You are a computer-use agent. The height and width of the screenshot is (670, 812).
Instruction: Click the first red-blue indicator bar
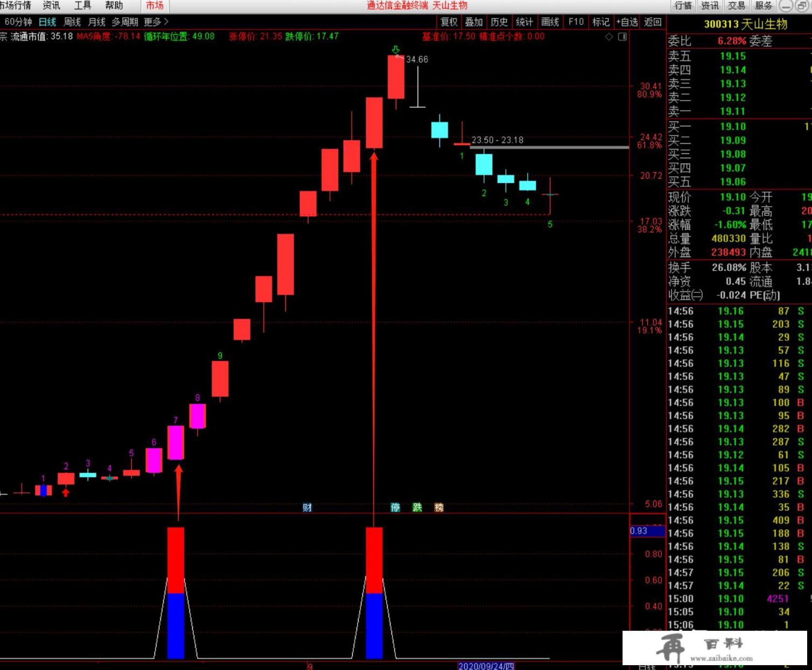176,593
